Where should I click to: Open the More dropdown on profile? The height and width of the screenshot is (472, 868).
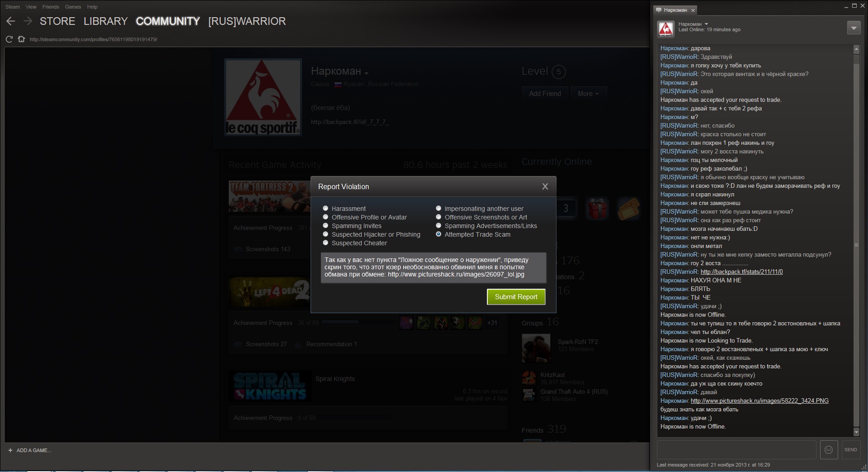[588, 94]
